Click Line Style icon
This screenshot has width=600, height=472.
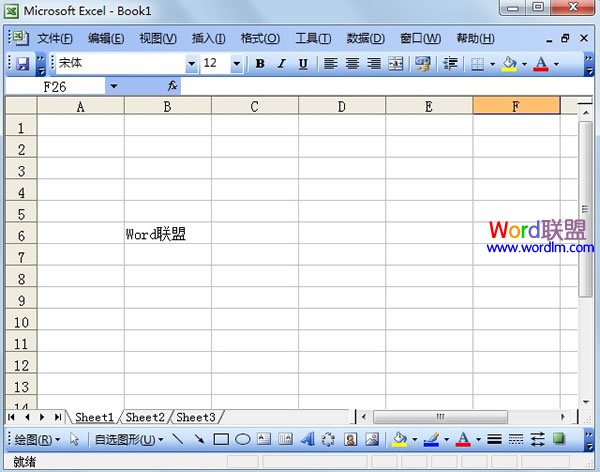[x=494, y=439]
